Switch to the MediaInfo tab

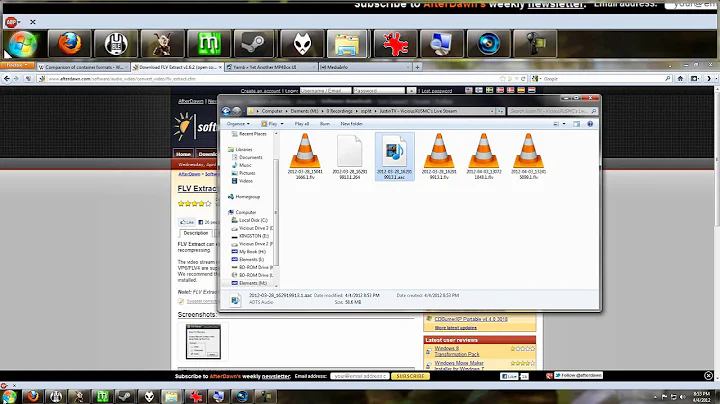tap(365, 67)
